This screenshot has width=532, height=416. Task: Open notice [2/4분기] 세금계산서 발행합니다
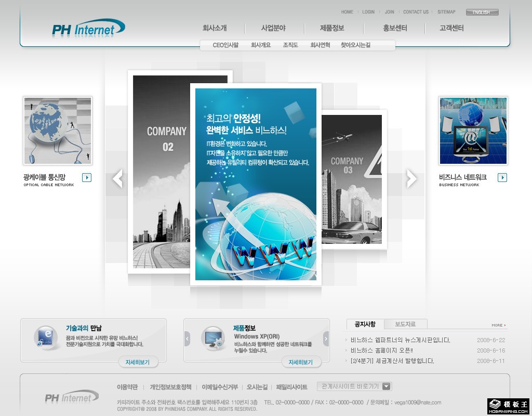392,361
